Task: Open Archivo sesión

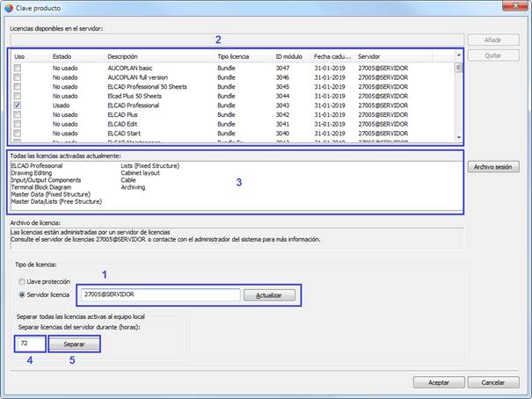Action: click(493, 167)
